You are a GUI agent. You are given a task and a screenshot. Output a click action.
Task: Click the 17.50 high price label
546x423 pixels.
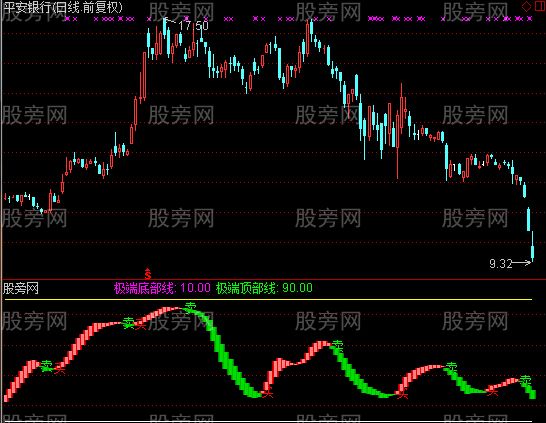coord(193,26)
